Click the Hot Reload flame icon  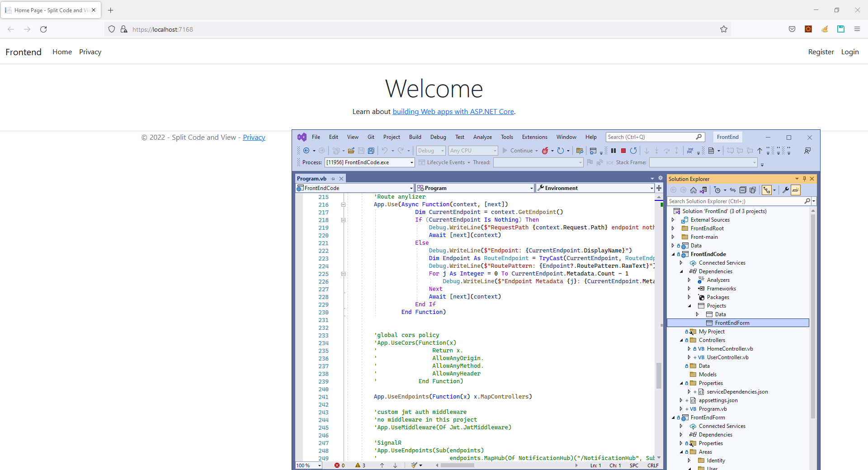(x=545, y=151)
